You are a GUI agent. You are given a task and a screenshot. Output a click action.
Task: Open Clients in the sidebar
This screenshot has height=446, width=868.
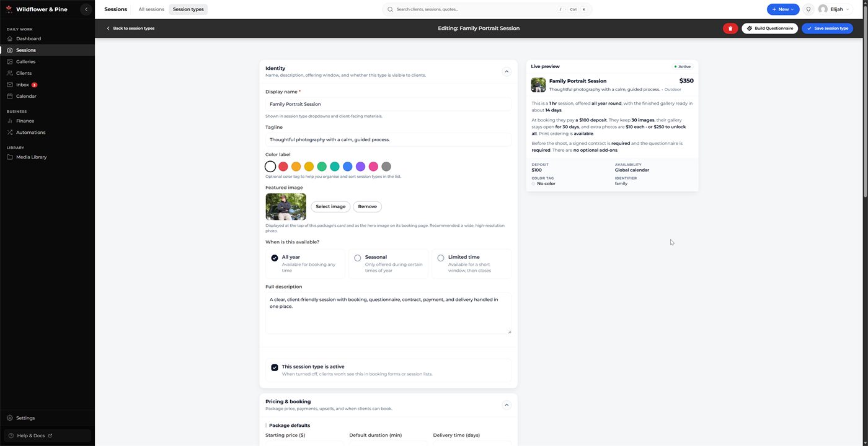tap(47, 73)
